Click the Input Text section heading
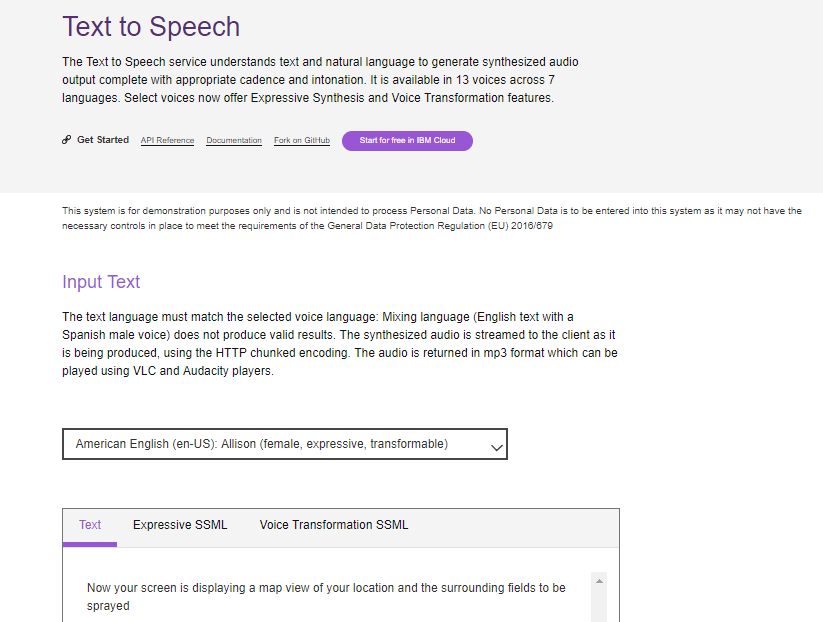This screenshot has width=823, height=622. click(101, 282)
